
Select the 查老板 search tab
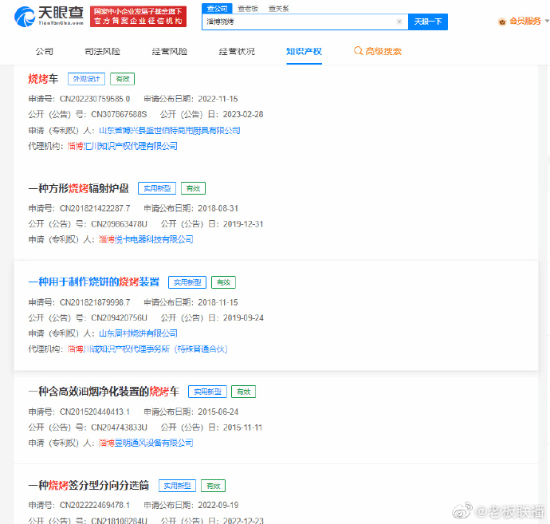(x=248, y=8)
